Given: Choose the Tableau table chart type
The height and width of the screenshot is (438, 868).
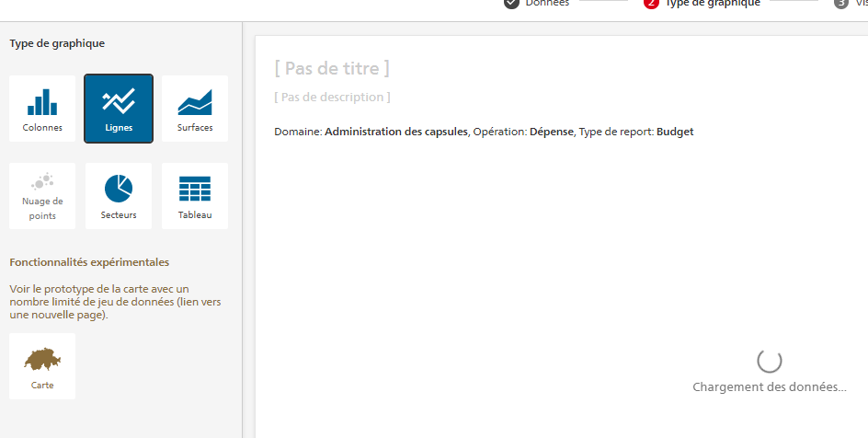Looking at the screenshot, I should [x=195, y=196].
